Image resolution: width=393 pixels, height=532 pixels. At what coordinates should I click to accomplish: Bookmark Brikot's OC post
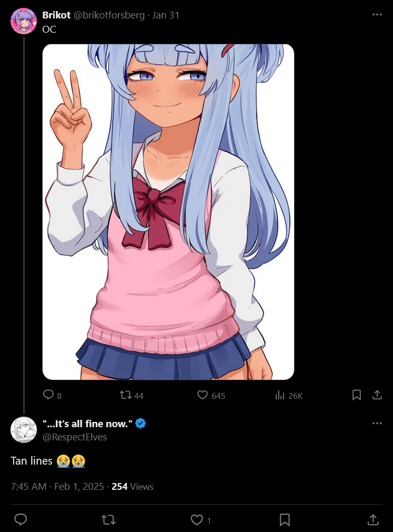pyautogui.click(x=356, y=395)
